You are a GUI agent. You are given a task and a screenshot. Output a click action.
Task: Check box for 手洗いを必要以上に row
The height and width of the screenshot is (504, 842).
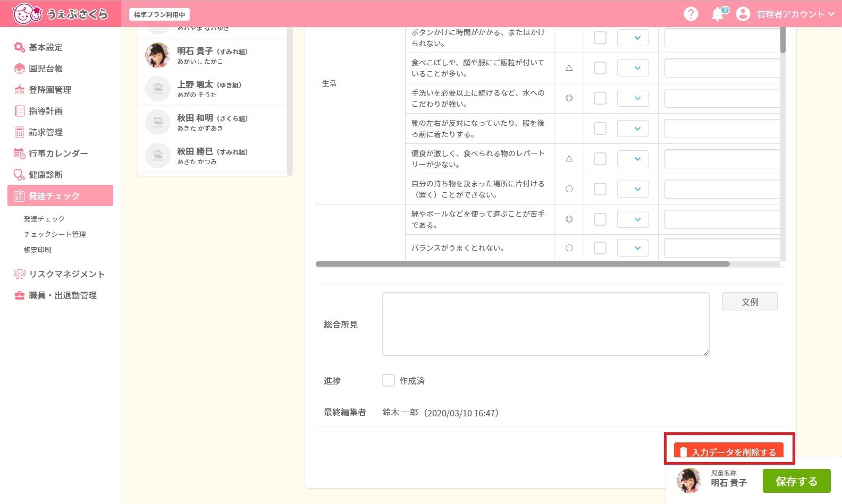coord(600,98)
